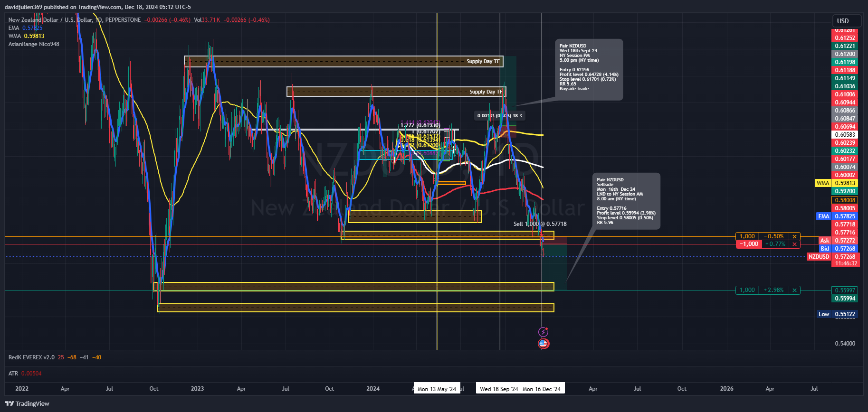Click the 0.54000 price axis label
This screenshot has height=412, width=868.
[x=845, y=343]
